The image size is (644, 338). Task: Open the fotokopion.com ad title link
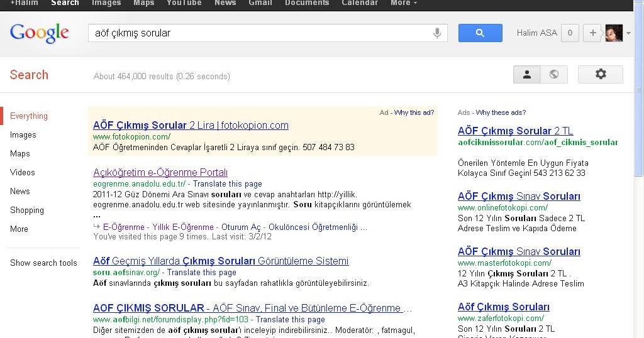191,126
